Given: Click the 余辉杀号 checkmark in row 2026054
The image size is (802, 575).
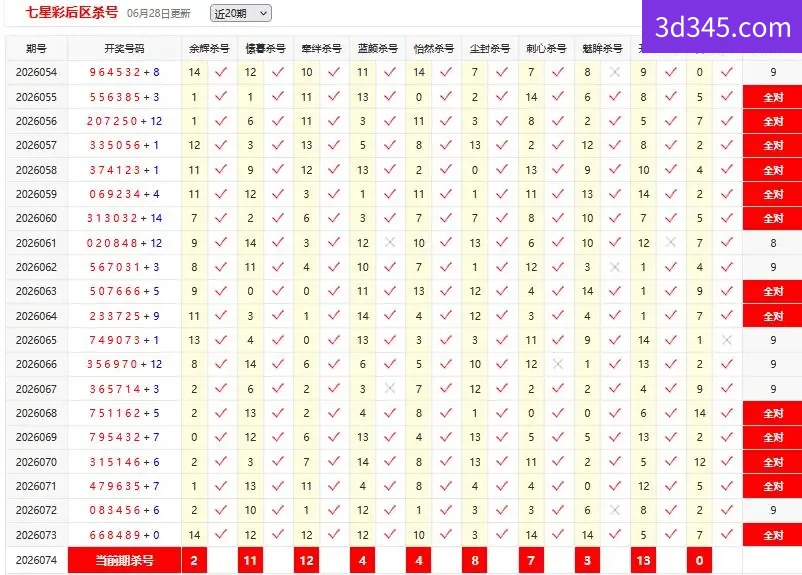Looking at the screenshot, I should tap(221, 72).
